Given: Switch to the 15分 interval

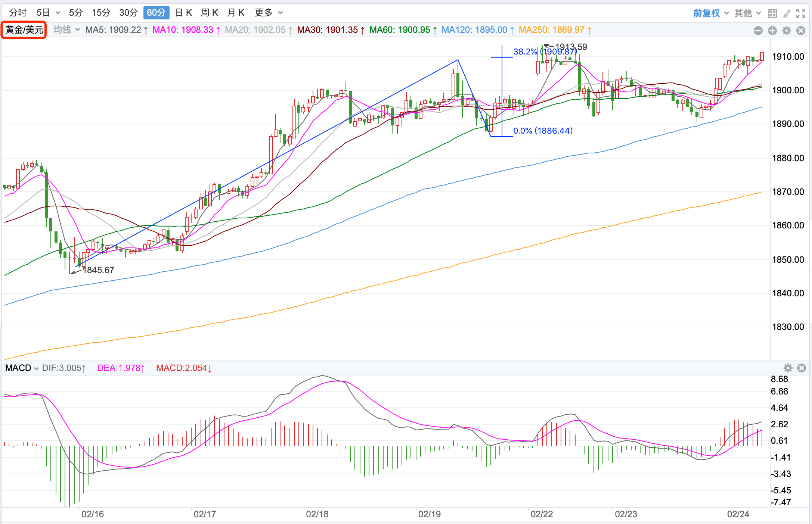Looking at the screenshot, I should point(101,13).
